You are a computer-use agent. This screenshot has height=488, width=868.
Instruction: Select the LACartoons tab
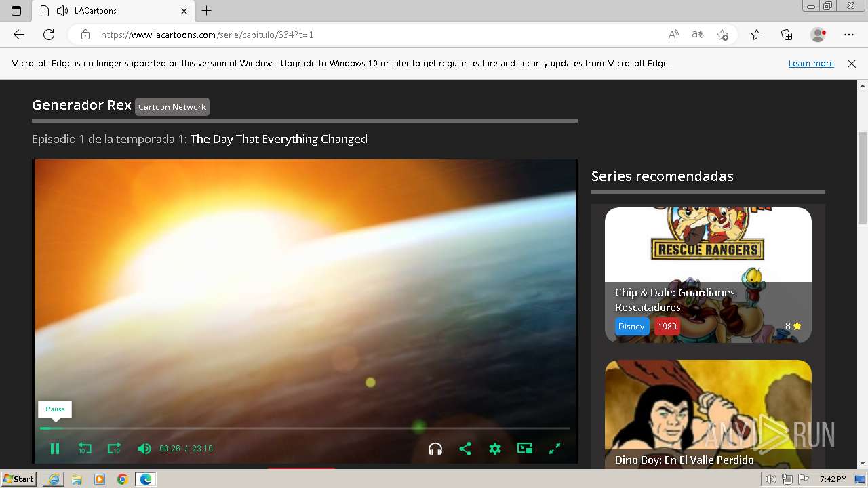pos(113,11)
